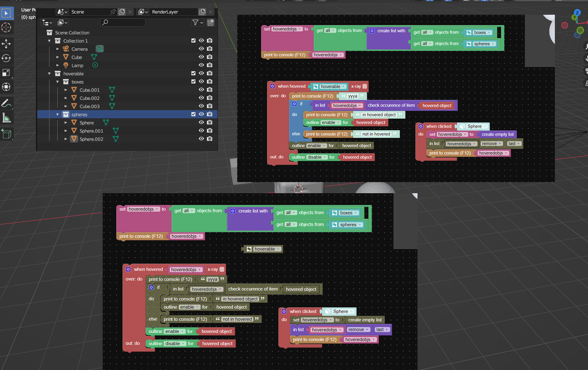
Task: Uncheck the spheres collection checkbox
Action: pyautogui.click(x=193, y=114)
